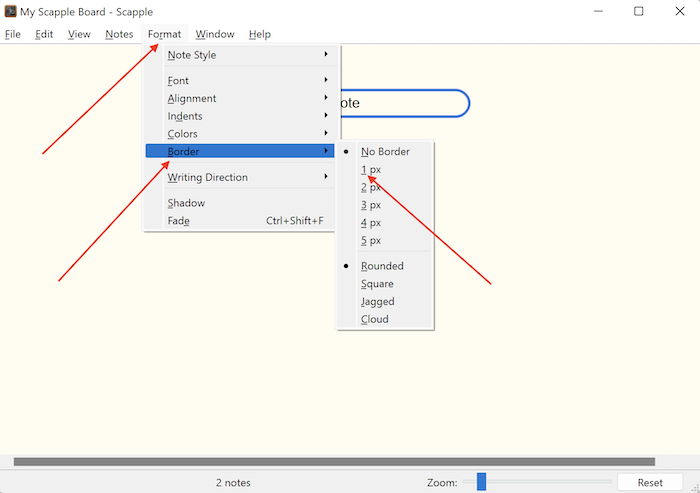Maximize the Scapple window
The width and height of the screenshot is (700, 493).
tap(639, 12)
